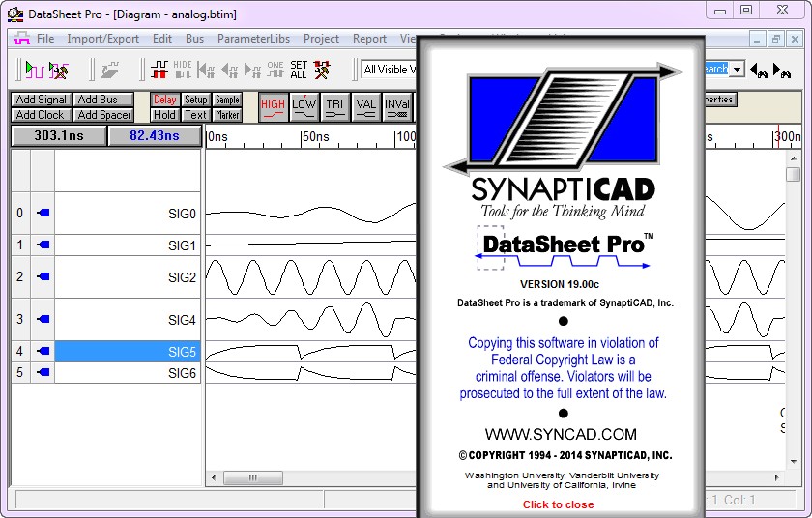Open the File menu
Screen dimensions: 812x518
(x=45, y=39)
